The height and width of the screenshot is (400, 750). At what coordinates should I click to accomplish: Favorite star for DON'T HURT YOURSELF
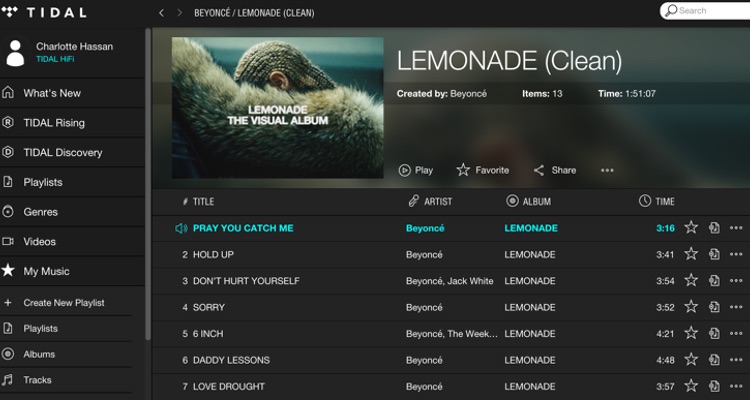(691, 280)
